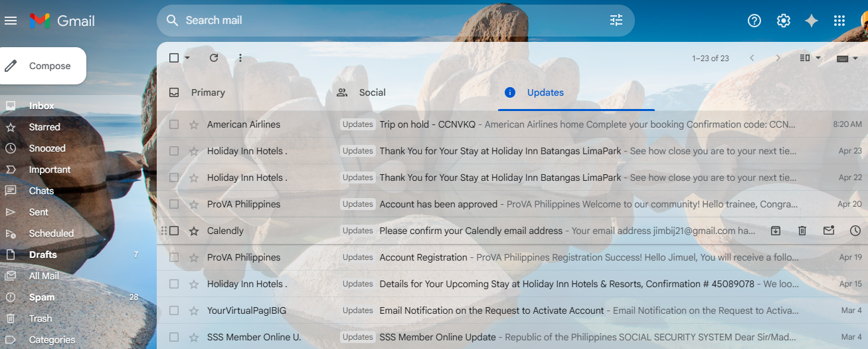
Task: Click the search magnifier icon
Action: pyautogui.click(x=172, y=21)
